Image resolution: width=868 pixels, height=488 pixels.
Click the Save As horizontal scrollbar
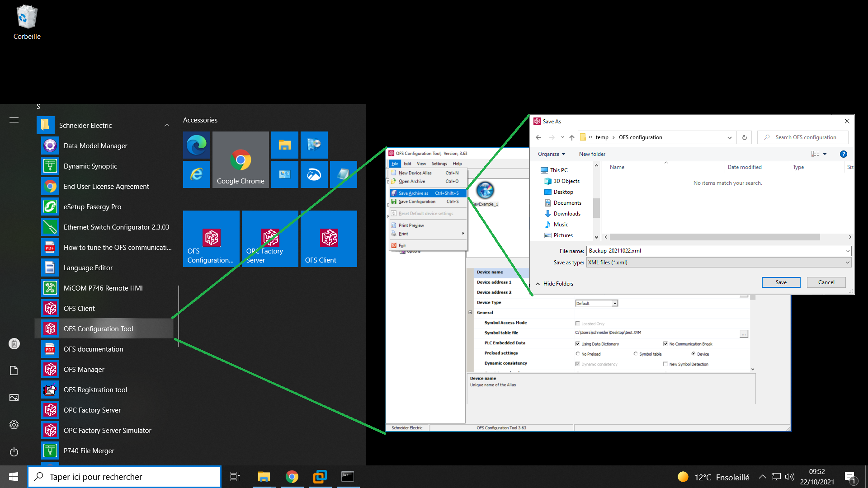point(715,237)
